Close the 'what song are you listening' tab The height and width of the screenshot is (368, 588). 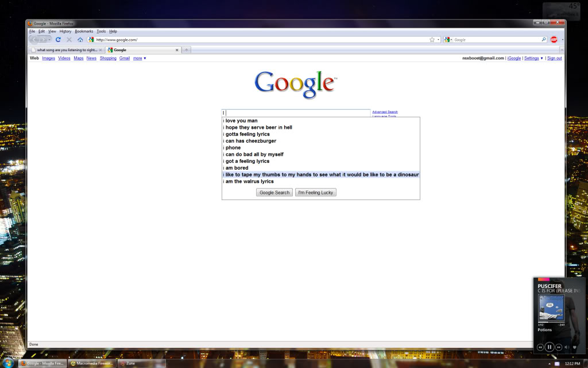point(100,50)
